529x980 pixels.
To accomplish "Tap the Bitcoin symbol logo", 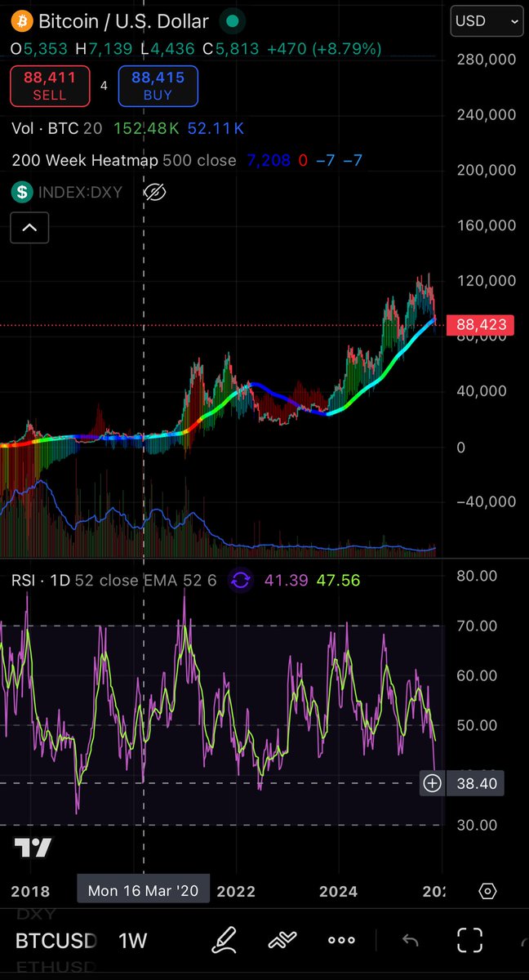I will 22,21.
